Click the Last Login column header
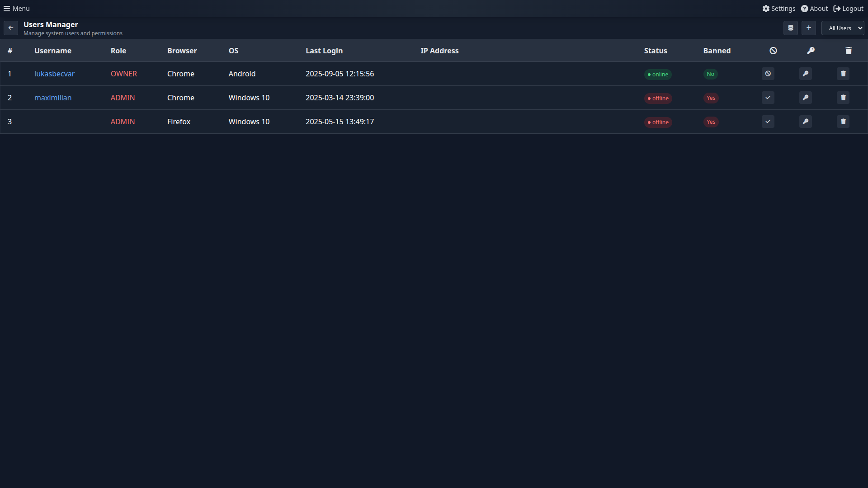 pyautogui.click(x=324, y=51)
